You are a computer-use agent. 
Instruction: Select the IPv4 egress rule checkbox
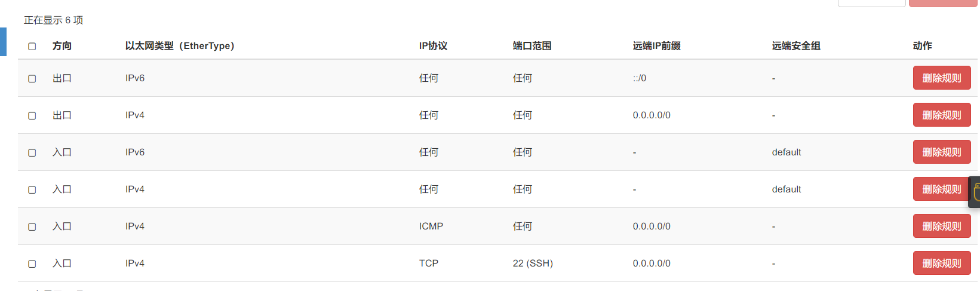[x=32, y=116]
